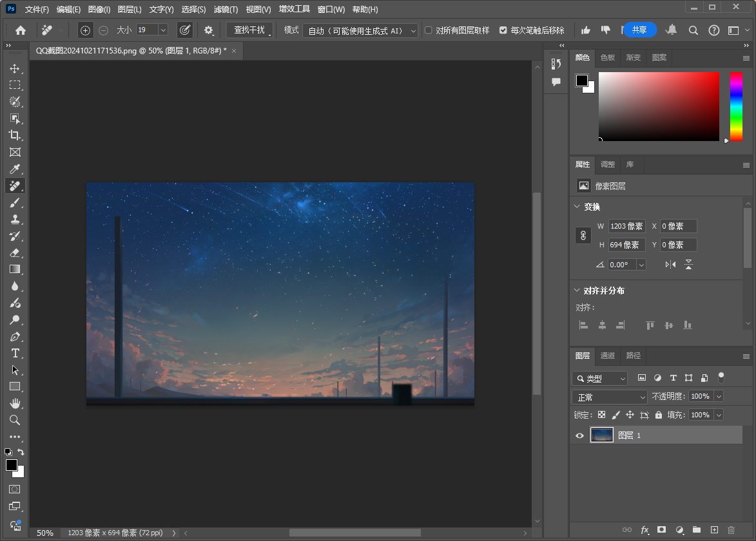Add a layer style fx

pyautogui.click(x=645, y=530)
